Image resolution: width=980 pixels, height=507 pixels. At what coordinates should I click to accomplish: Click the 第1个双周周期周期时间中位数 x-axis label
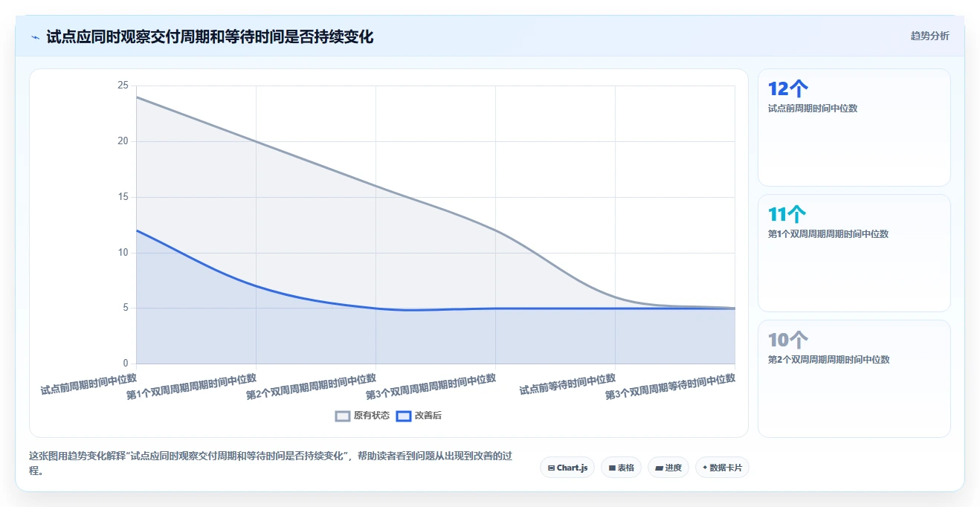[192, 387]
